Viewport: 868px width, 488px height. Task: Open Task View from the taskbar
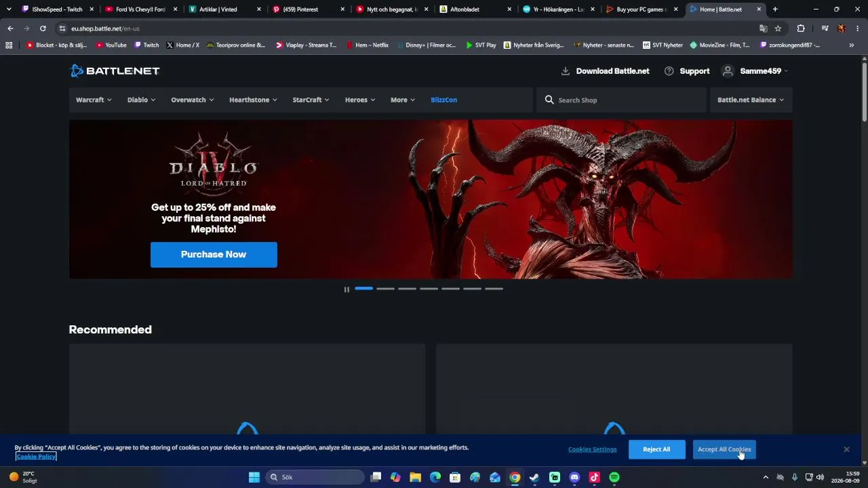(376, 477)
